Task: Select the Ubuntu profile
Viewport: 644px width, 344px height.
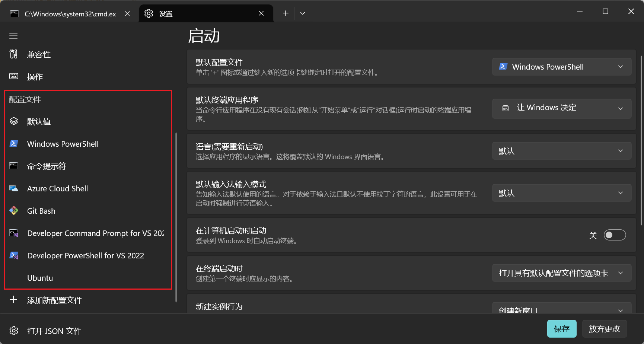Action: point(88,278)
